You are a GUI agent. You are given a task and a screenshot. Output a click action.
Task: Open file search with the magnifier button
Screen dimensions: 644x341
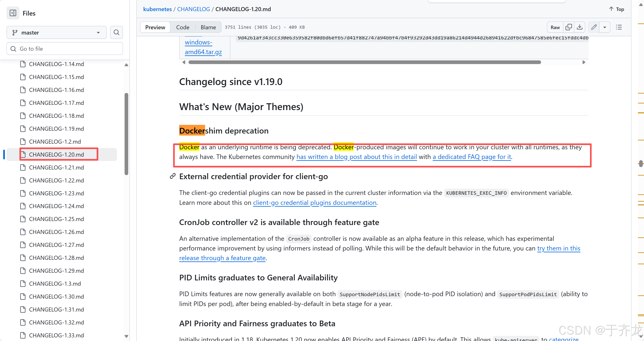point(116,33)
